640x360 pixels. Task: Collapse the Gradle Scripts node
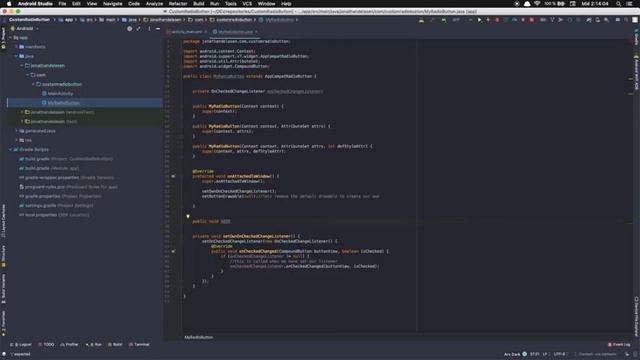coord(11,150)
